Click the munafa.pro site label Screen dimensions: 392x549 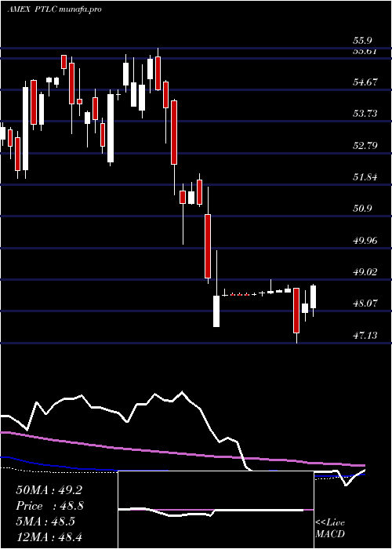pyautogui.click(x=82, y=9)
